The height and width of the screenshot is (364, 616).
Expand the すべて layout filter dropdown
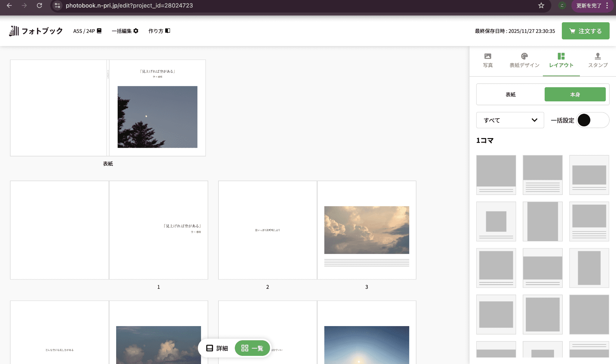(x=510, y=120)
